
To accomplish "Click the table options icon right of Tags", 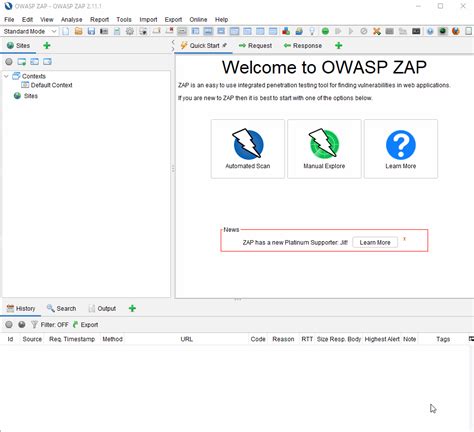I will click(x=471, y=339).
